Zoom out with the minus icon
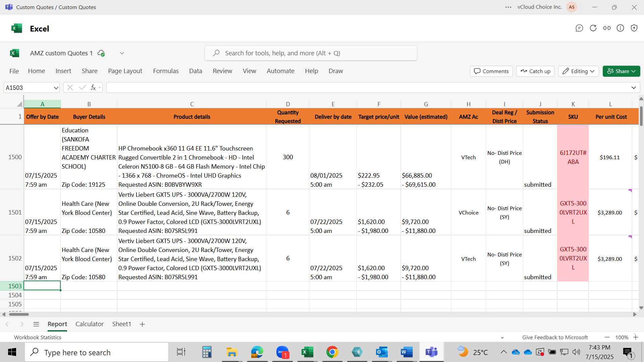Image resolution: width=644 pixels, height=362 pixels. coord(607,337)
